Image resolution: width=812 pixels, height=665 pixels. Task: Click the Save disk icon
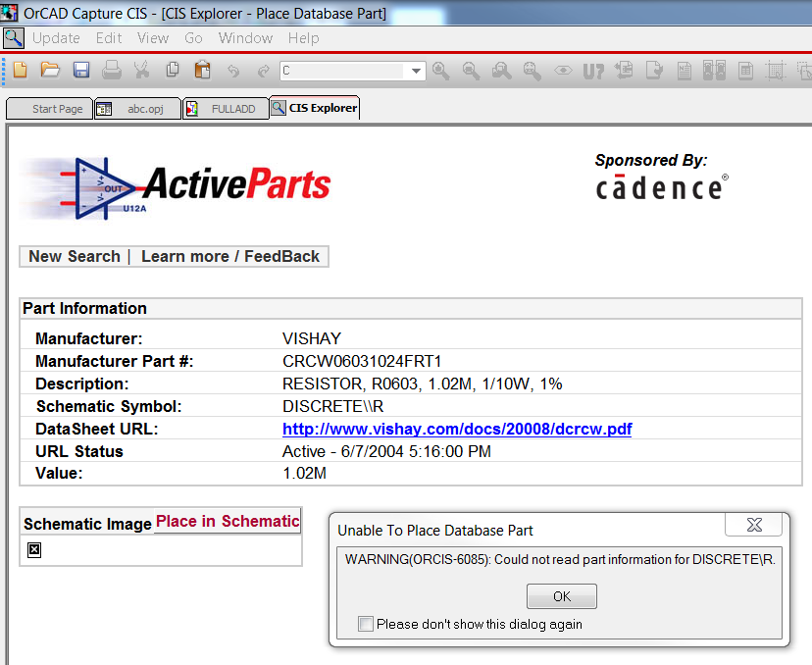81,71
